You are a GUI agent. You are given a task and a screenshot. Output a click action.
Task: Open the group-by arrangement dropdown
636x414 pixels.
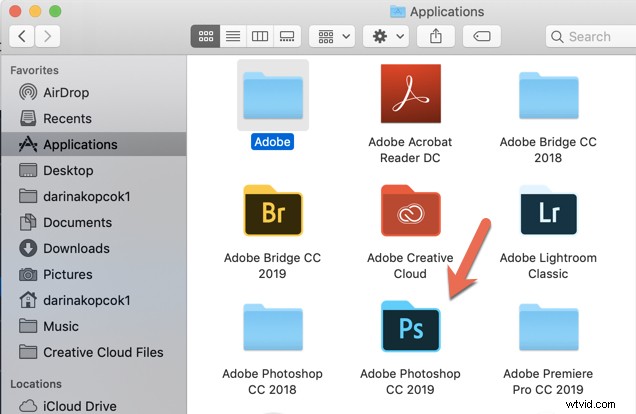pos(332,36)
